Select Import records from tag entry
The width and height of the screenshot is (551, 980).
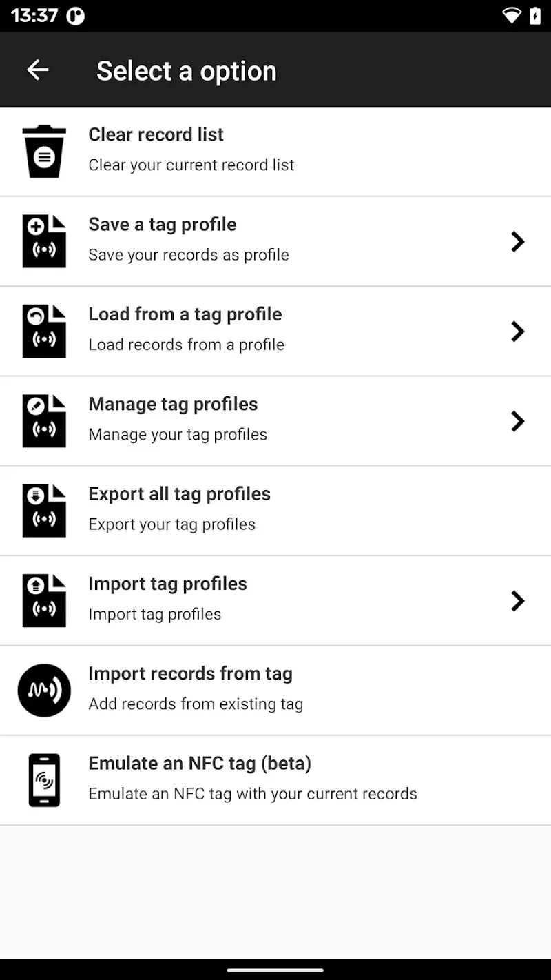(x=190, y=674)
